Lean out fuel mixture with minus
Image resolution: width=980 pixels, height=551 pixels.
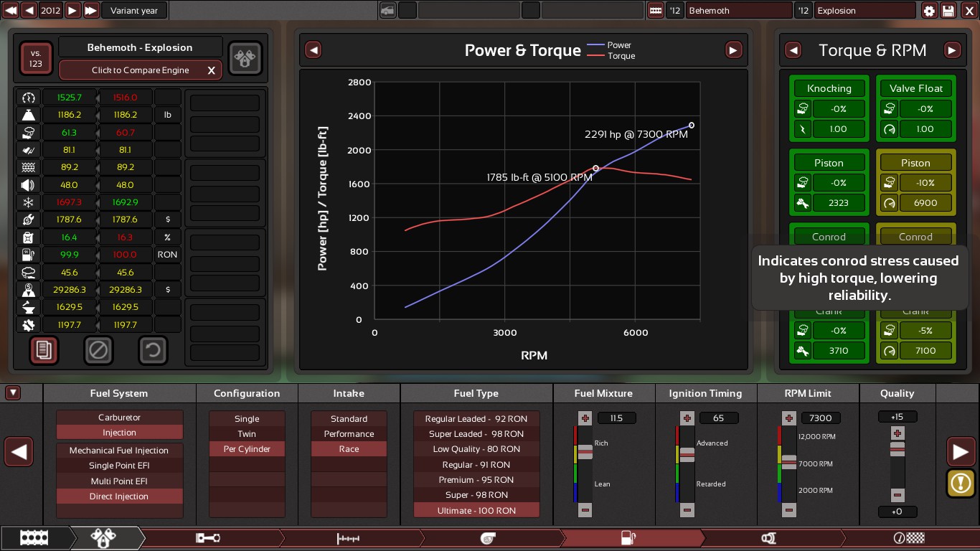[x=585, y=510]
